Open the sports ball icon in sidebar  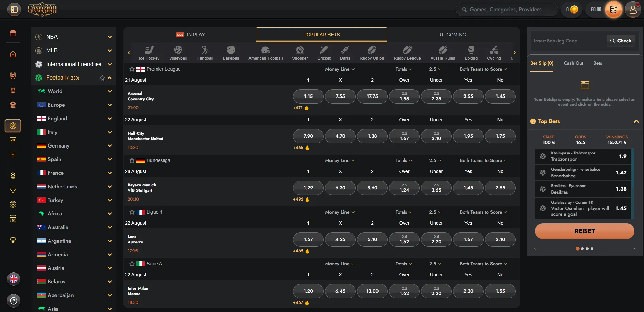tap(13, 126)
